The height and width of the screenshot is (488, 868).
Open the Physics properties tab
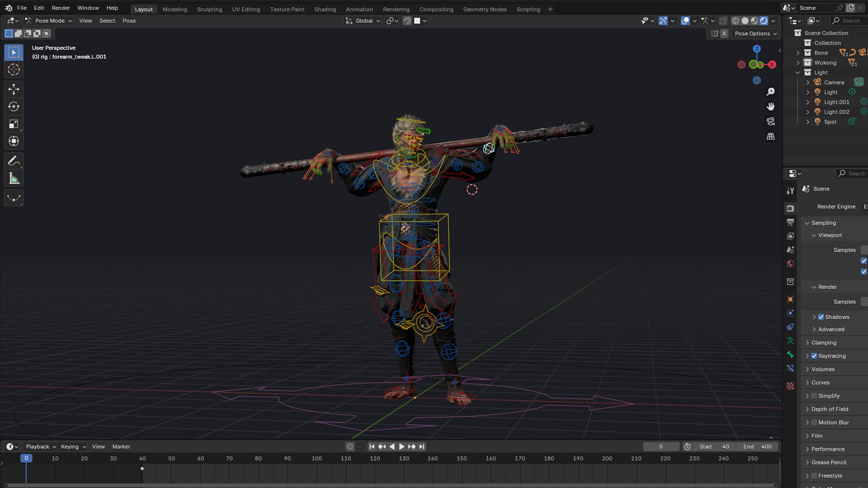pyautogui.click(x=790, y=313)
